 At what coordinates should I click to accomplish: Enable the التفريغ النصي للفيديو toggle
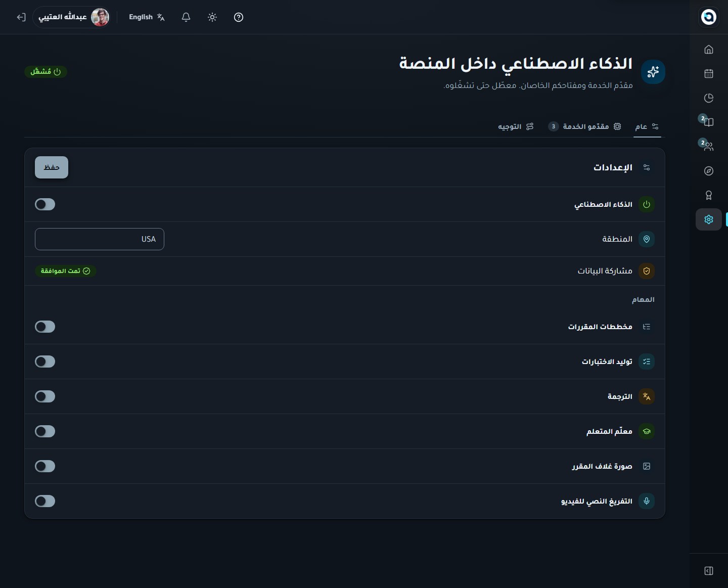click(45, 501)
